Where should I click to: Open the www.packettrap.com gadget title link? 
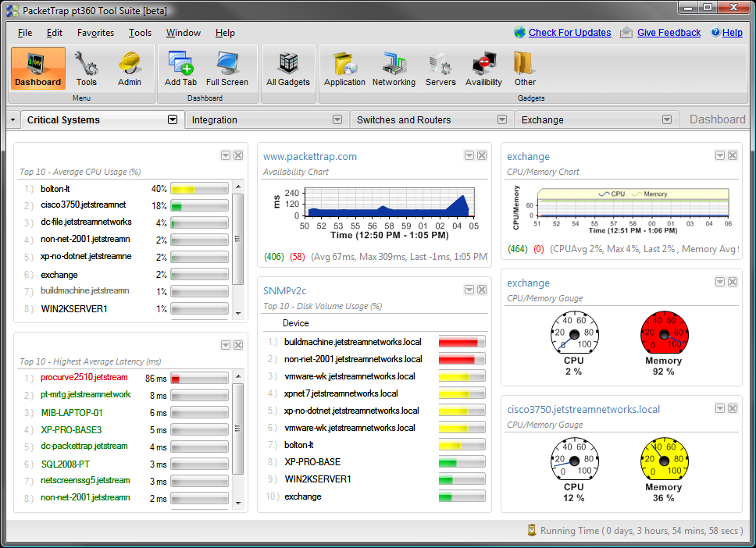310,156
